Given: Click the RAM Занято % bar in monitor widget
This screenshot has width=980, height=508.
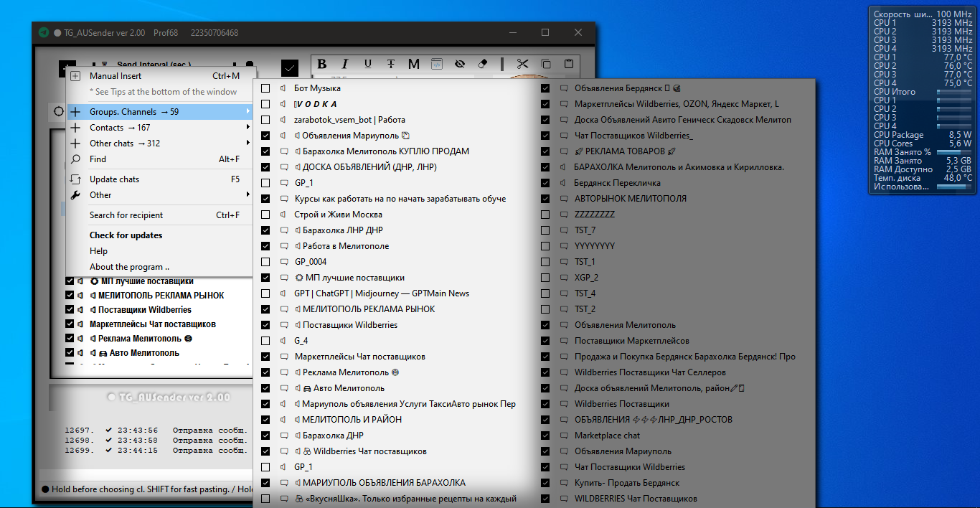Looking at the screenshot, I should pos(953,152).
